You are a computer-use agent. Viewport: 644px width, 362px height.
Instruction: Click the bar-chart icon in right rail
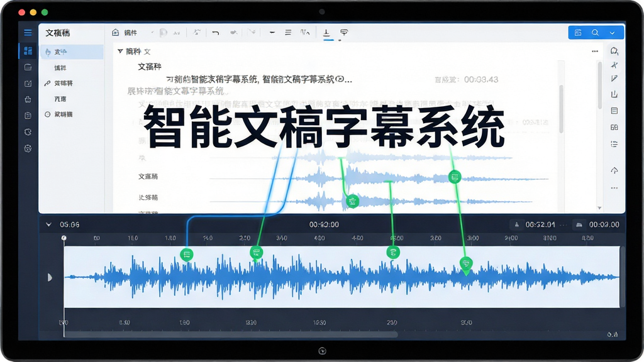(614, 94)
